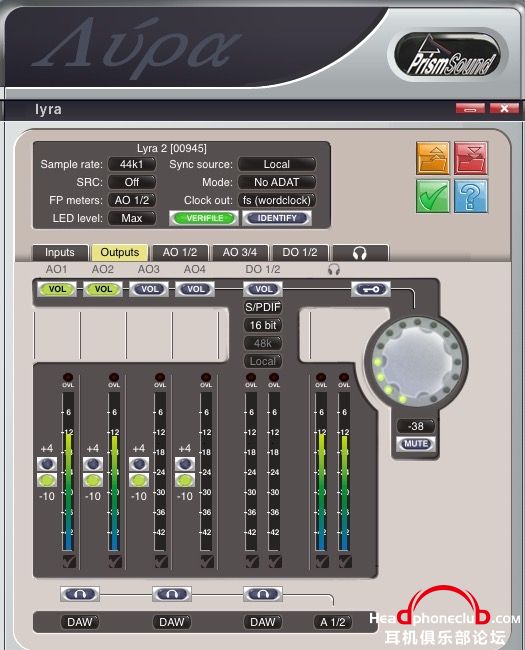Click the -38 volume value field
Screen dimensions: 525x650
click(x=416, y=426)
